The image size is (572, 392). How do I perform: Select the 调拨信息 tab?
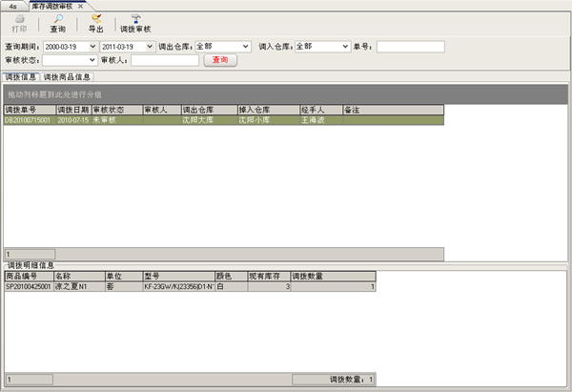[x=20, y=76]
